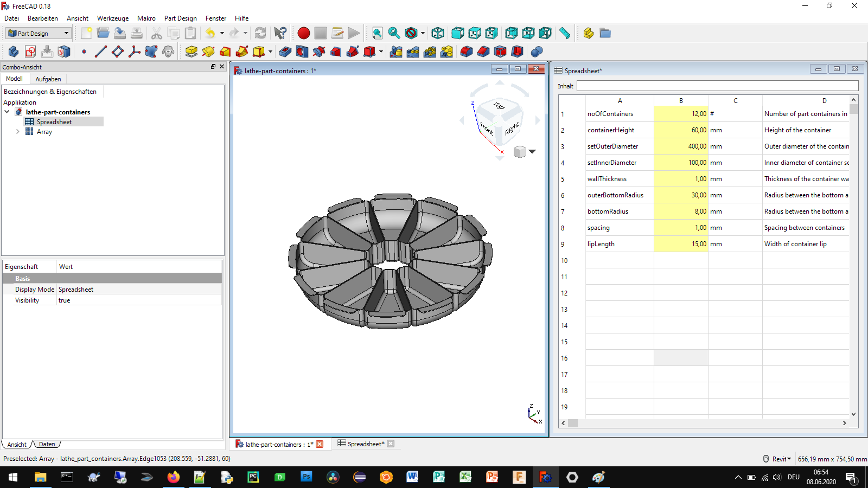
Task: Click the refresh recompute icon
Action: [x=260, y=33]
